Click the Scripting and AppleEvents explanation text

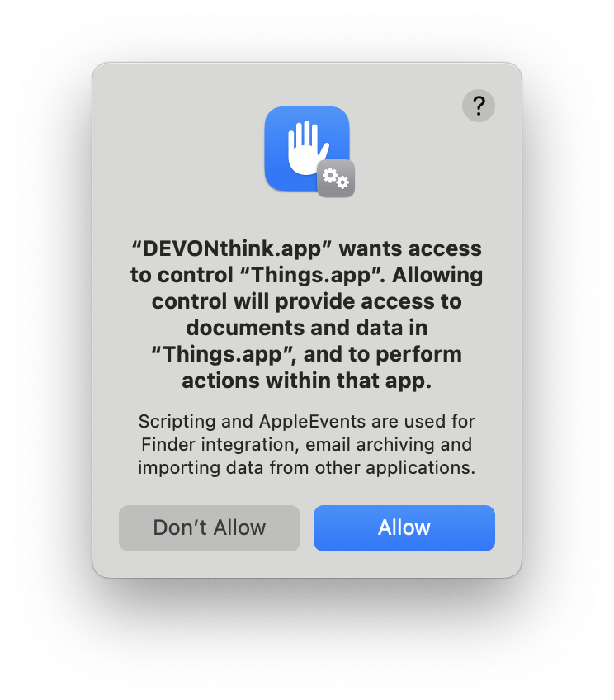306,444
